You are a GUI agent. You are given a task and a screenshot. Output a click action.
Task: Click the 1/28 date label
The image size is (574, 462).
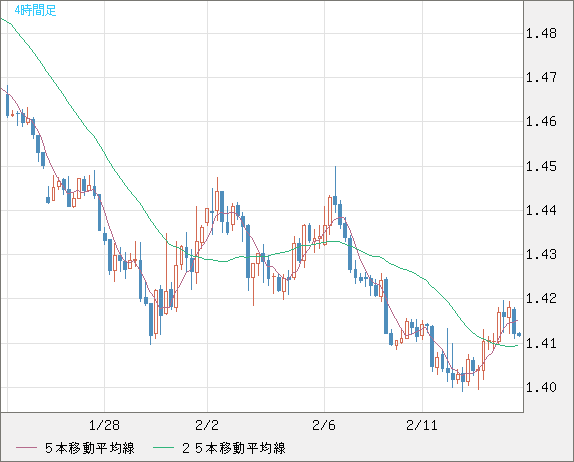click(104, 425)
